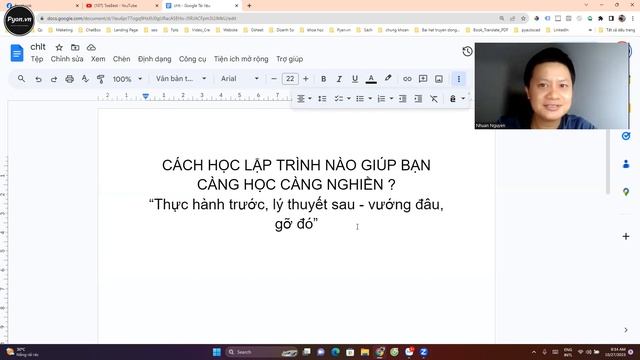The width and height of the screenshot is (640, 360).
Task: Open the numbered list style arrow
Action: [391, 98]
